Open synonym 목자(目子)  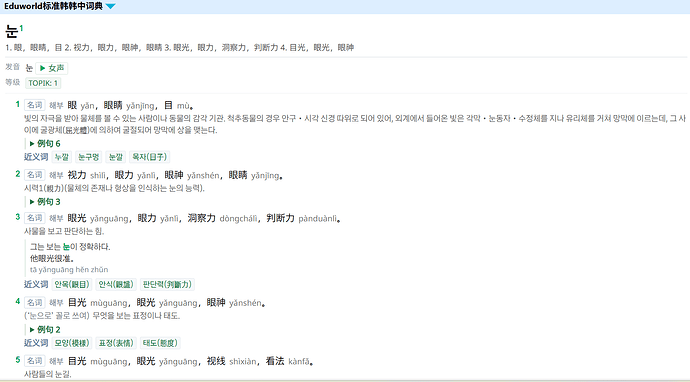150,157
